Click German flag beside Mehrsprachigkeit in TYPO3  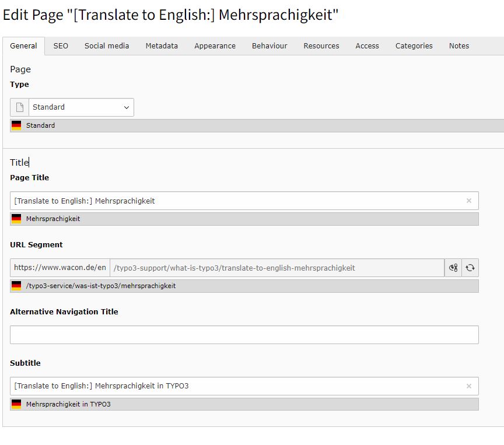[x=16, y=404]
